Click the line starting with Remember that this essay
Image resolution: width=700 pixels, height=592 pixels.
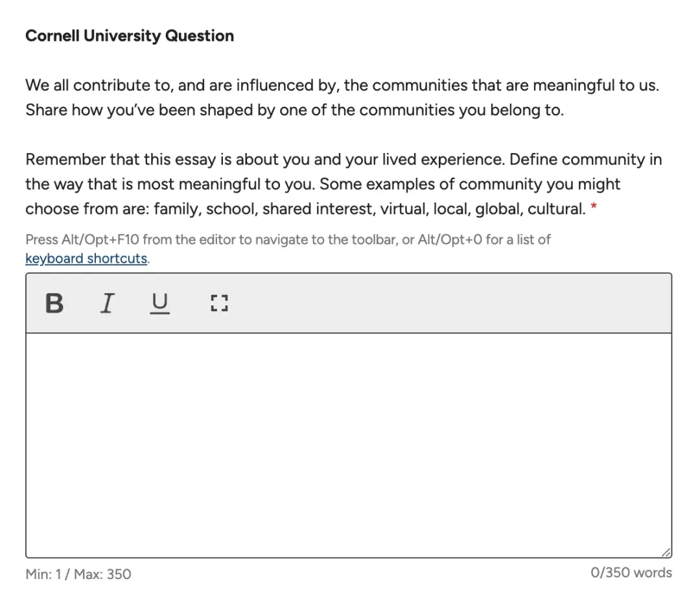coord(344,160)
